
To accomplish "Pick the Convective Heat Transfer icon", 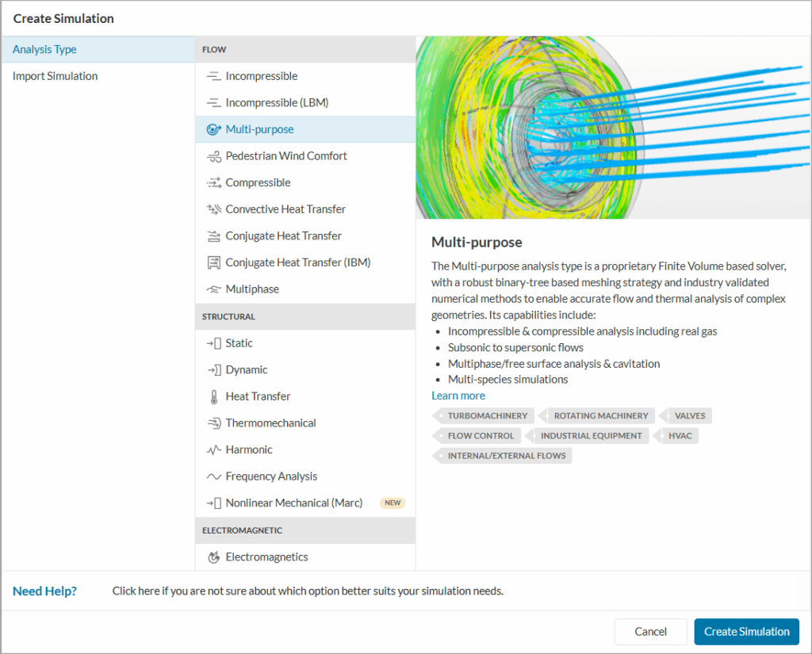I will 213,209.
